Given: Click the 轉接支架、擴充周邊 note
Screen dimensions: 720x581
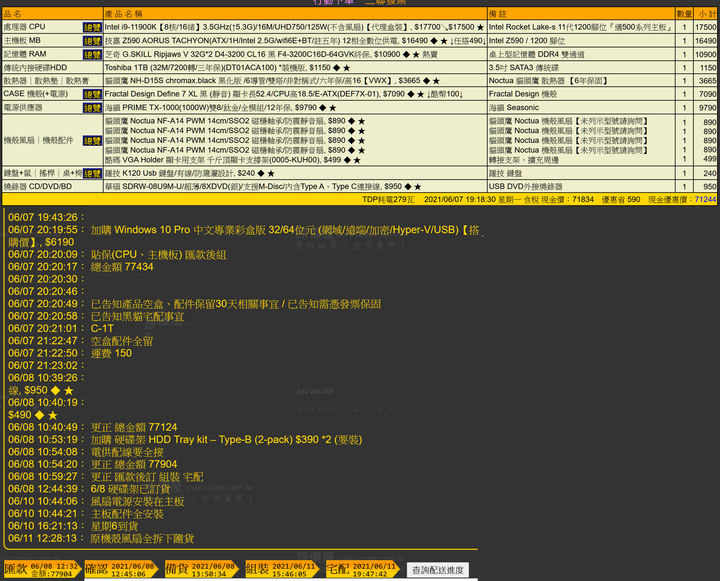Looking at the screenshot, I should 523,160.
